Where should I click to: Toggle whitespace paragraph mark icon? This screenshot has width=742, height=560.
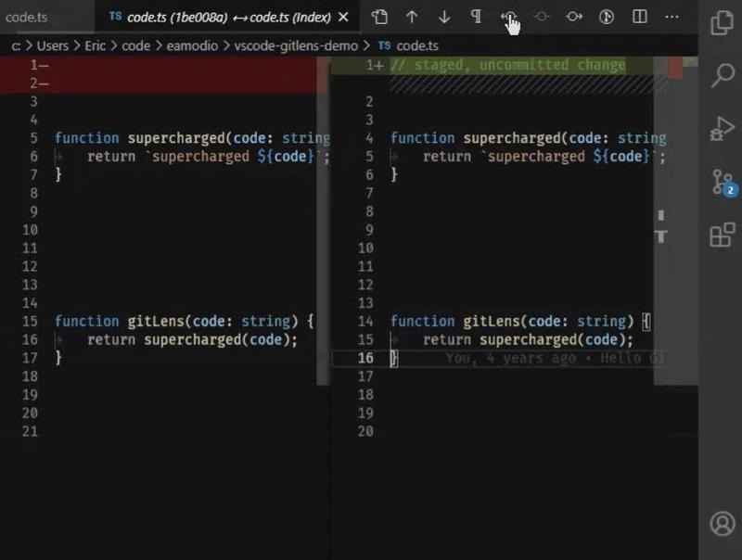pos(476,17)
